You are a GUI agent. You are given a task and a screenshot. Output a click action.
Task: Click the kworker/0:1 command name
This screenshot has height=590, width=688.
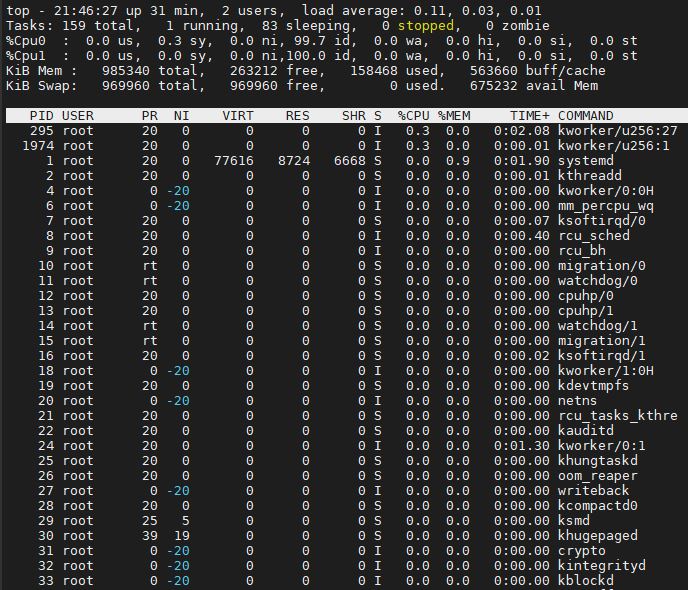602,446
